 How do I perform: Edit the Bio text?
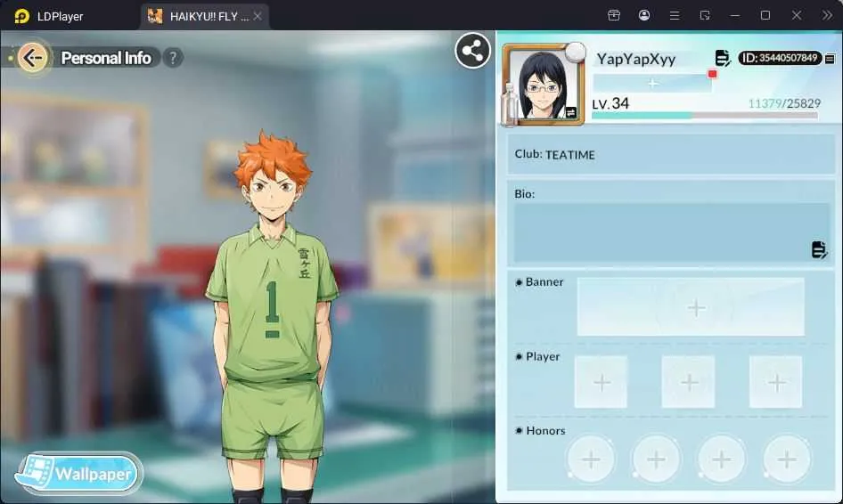tap(818, 250)
